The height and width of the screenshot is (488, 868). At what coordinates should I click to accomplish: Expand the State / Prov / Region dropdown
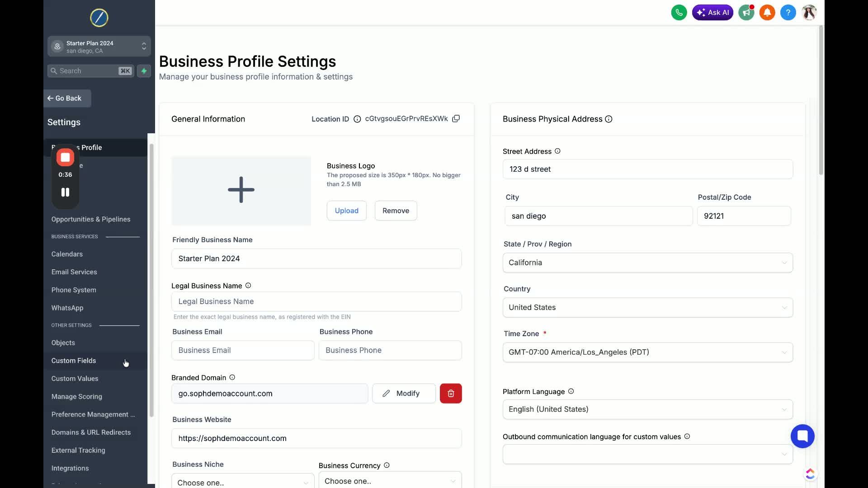pos(647,263)
